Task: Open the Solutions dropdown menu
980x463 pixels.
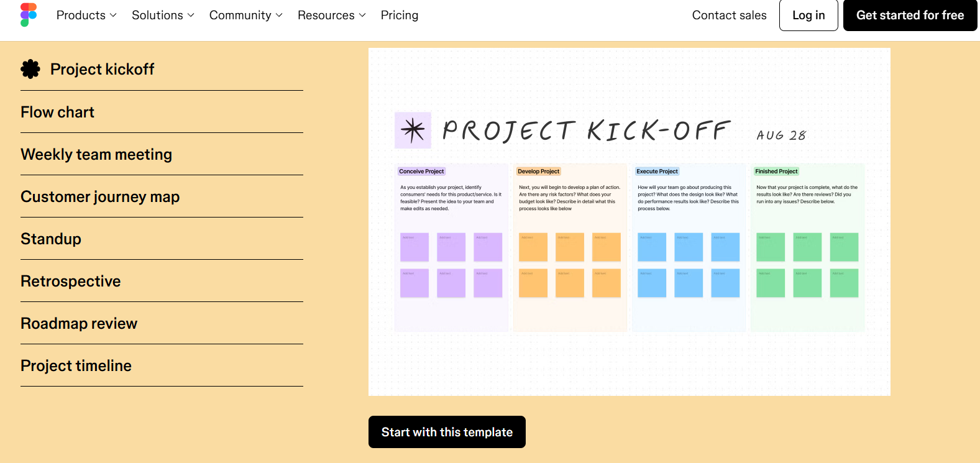Action: (163, 15)
